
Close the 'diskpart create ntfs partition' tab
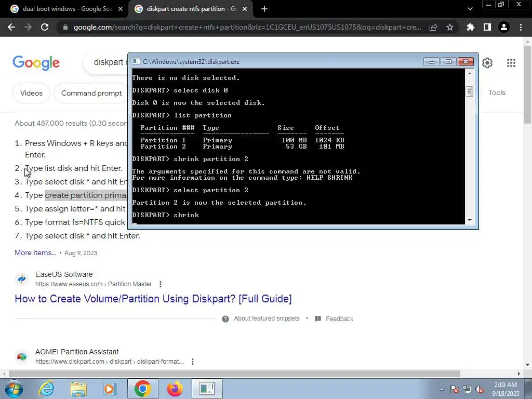coord(245,9)
